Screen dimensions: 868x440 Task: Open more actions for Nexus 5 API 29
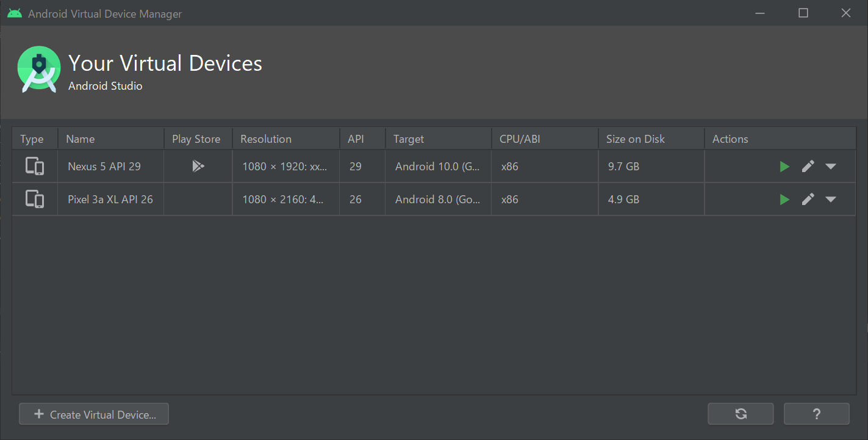coord(830,167)
